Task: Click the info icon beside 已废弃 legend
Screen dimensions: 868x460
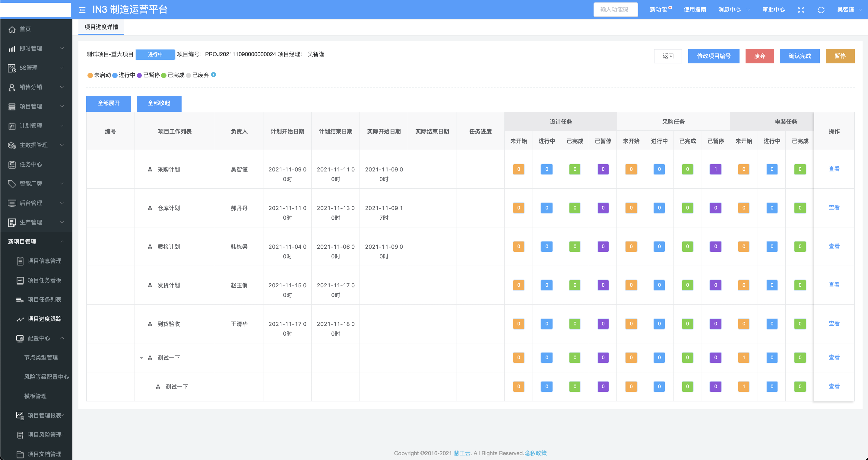Action: (x=214, y=75)
